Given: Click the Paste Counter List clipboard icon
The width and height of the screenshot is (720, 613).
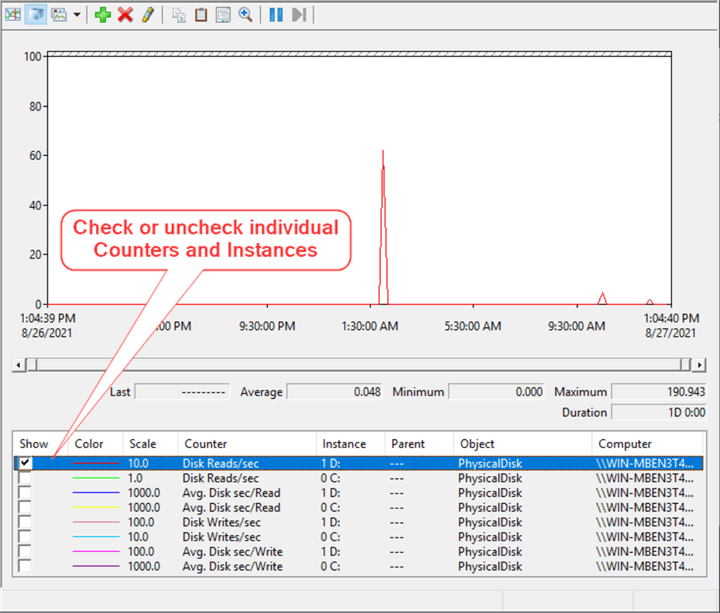Looking at the screenshot, I should pos(201,15).
